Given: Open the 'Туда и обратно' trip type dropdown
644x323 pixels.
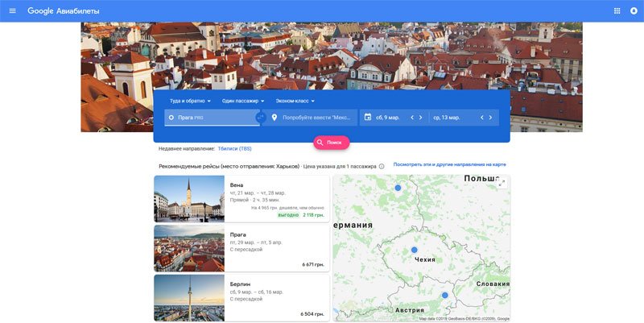Looking at the screenshot, I should click(190, 101).
